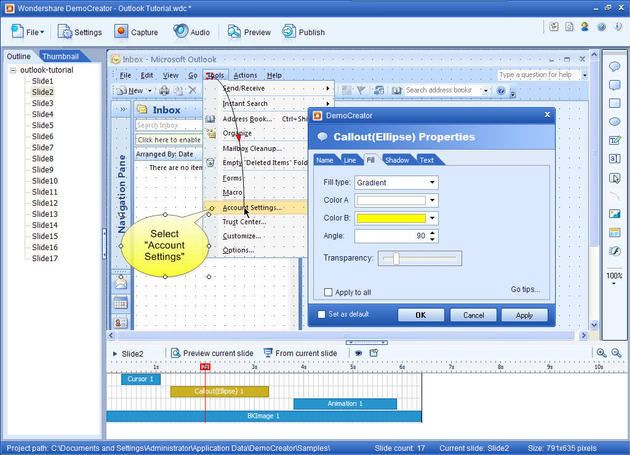Click the notes icon beside the eye icon on the timeline
630x455 pixels.
click(x=374, y=353)
